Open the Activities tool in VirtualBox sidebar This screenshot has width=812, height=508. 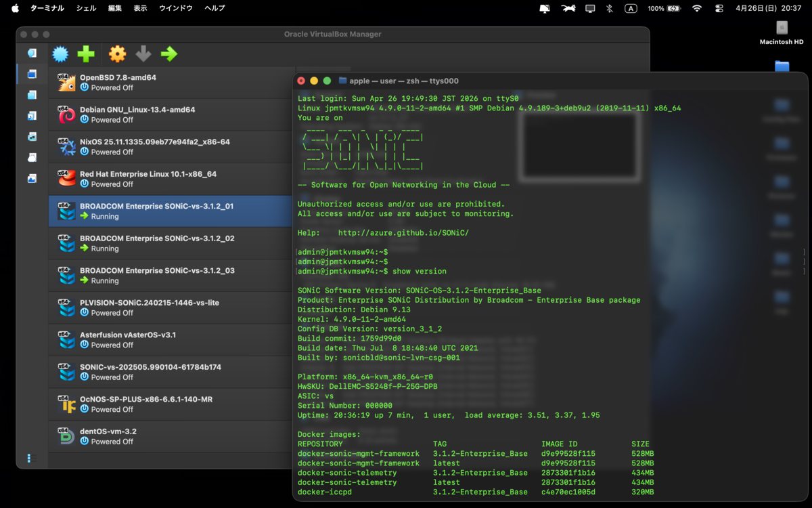pos(32,179)
